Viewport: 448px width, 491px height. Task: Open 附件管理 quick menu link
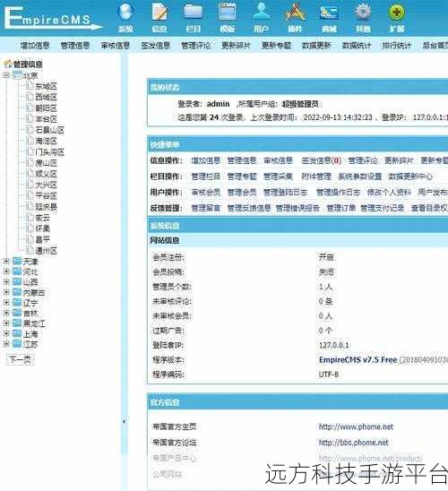pyautogui.click(x=316, y=177)
